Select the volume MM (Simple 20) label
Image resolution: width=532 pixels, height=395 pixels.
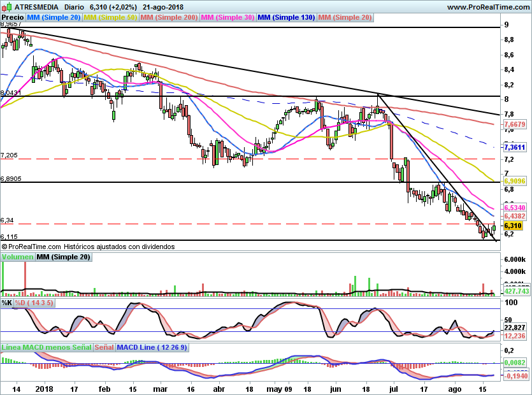(x=63, y=257)
